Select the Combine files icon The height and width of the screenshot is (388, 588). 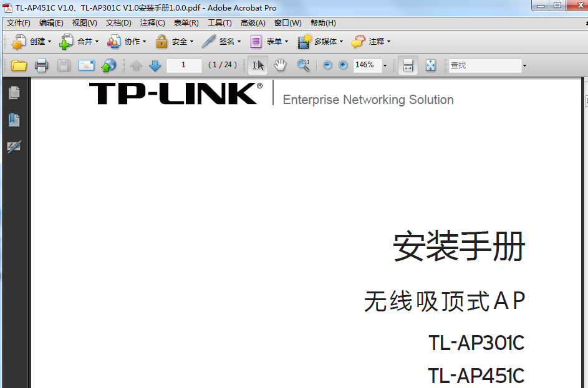coord(66,42)
